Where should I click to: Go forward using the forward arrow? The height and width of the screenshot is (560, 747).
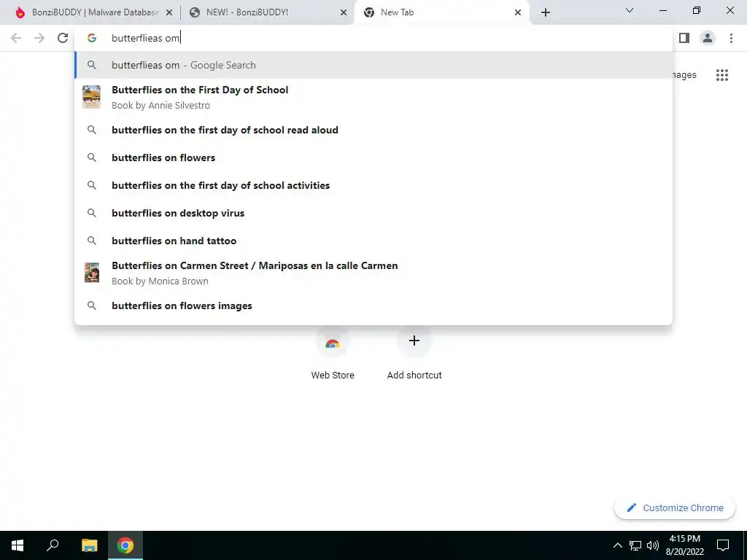pyautogui.click(x=39, y=38)
